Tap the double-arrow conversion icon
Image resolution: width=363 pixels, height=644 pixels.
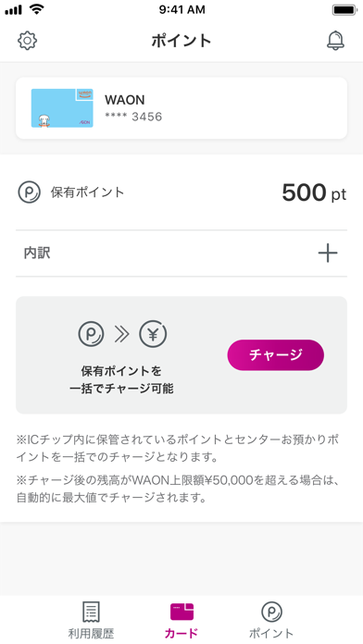[122, 334]
